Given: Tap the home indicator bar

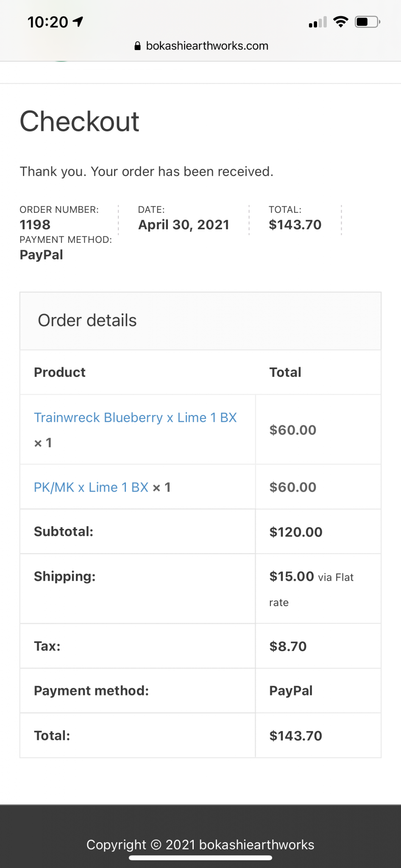Looking at the screenshot, I should 200,858.
